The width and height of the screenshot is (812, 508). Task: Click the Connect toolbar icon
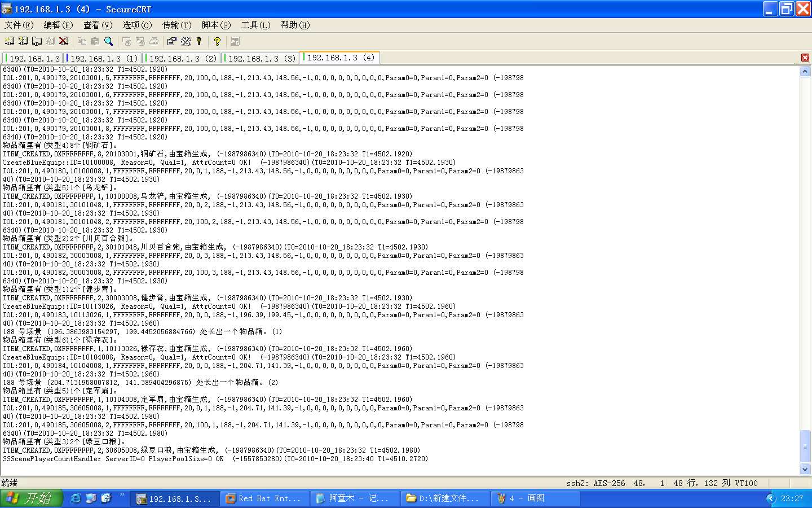(10, 41)
